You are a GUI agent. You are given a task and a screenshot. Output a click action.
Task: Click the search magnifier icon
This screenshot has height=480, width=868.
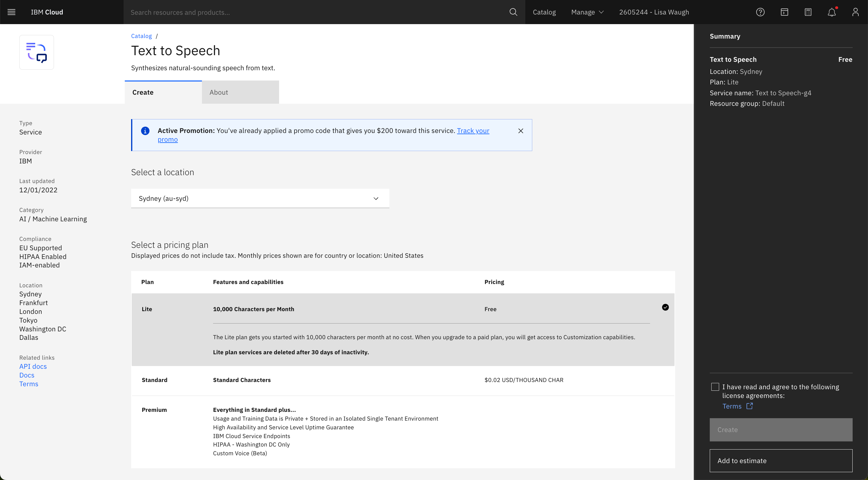point(512,12)
